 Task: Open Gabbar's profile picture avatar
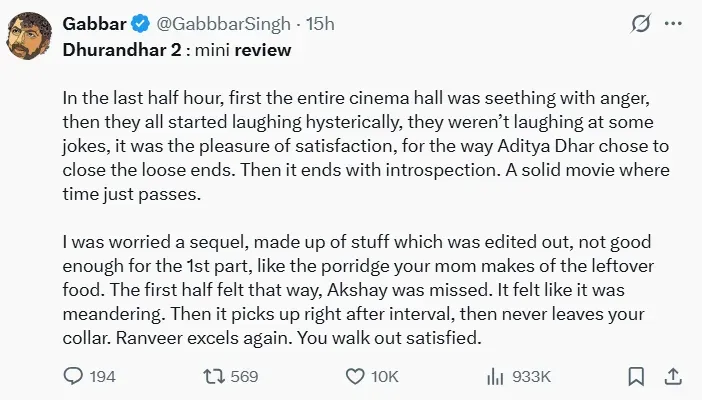click(x=30, y=35)
